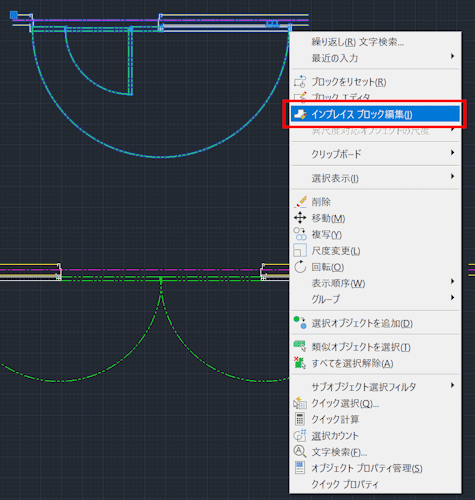Click the blue grip at door block corner

click(x=14, y=15)
